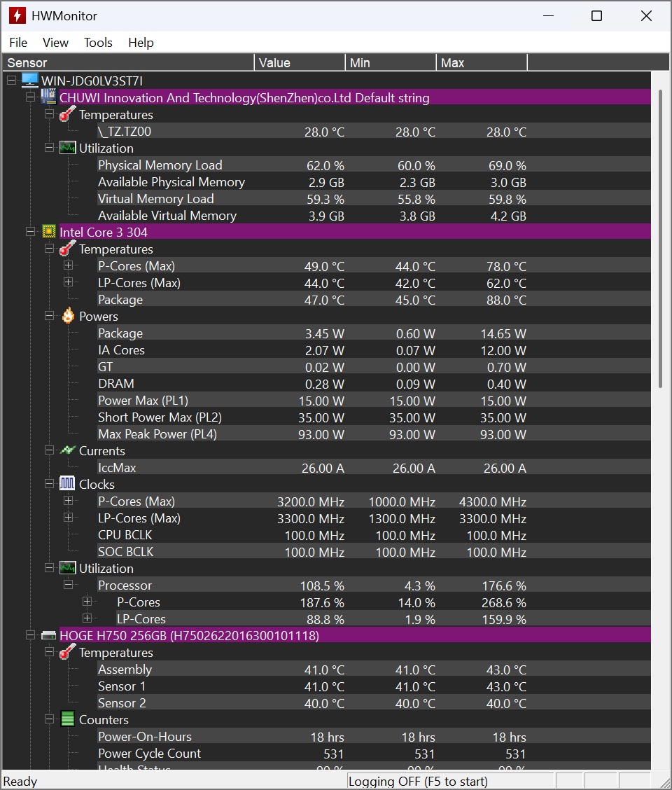Collapse the Currents group
Screen dimensions: 672x790
pos(50,450)
